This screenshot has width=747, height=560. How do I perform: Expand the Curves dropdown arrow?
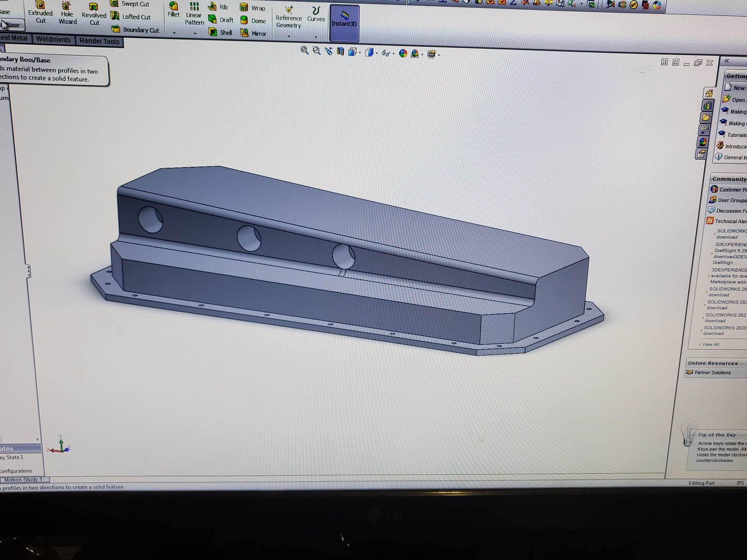pos(316,37)
